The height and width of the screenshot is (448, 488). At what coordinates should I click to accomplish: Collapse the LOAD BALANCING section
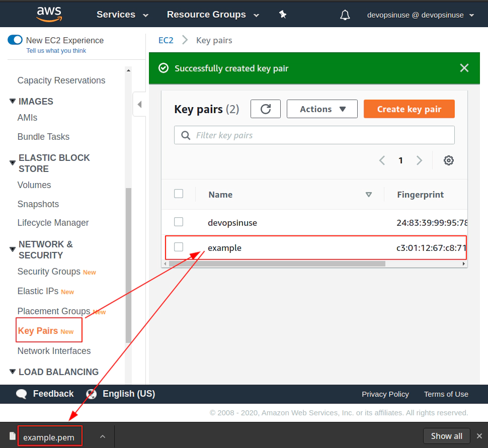13,372
